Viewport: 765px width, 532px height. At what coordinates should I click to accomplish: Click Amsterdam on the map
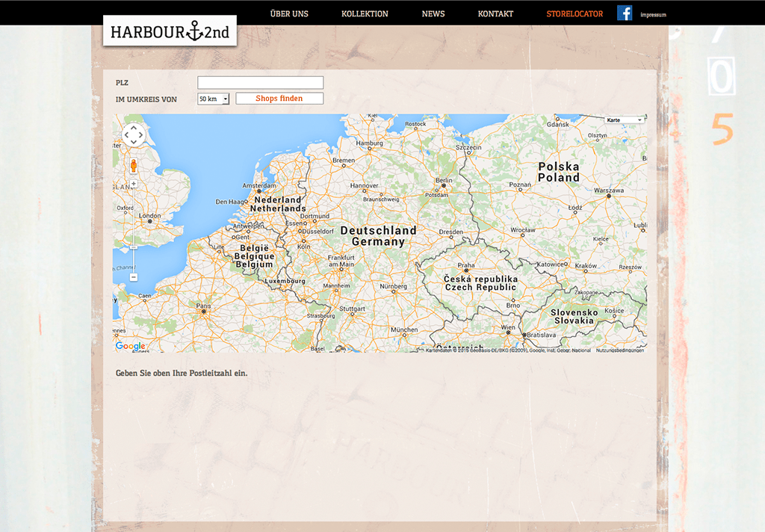pyautogui.click(x=259, y=185)
